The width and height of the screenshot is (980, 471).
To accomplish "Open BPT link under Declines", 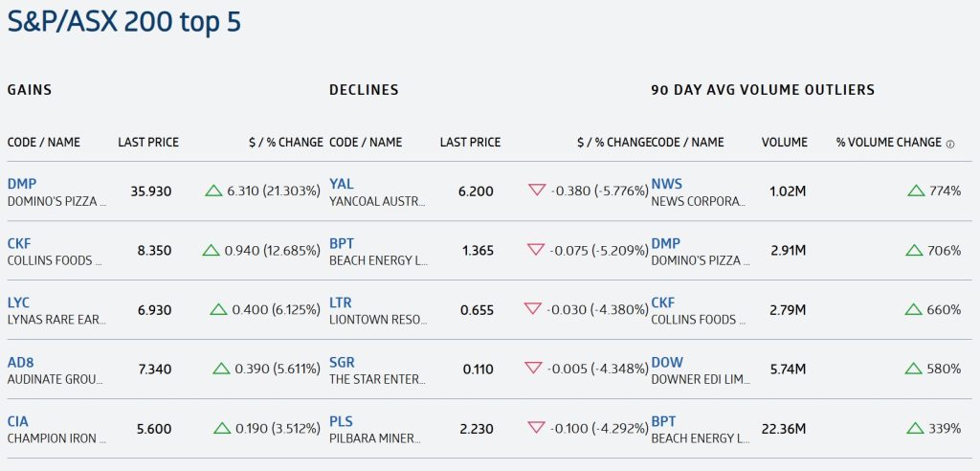I will (x=342, y=243).
